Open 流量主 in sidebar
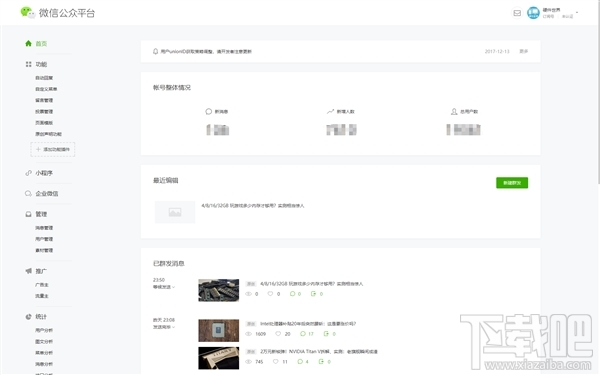Screen dimensions: 600x375 [x=42, y=296]
